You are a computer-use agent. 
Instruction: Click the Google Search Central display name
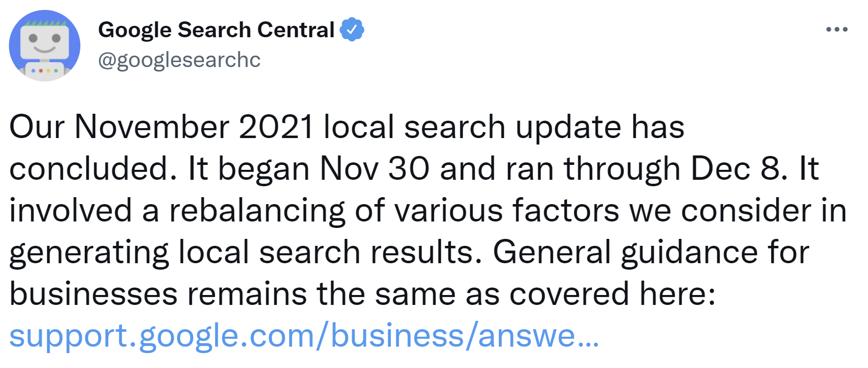[x=217, y=29]
